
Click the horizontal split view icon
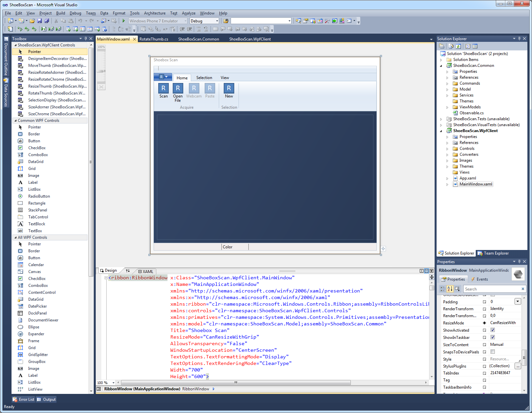click(427, 271)
